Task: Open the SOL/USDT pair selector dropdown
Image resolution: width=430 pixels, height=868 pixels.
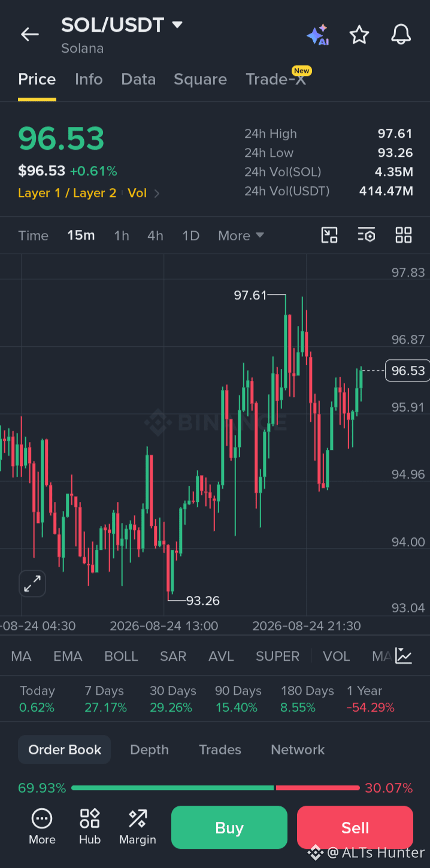Action: coord(122,25)
